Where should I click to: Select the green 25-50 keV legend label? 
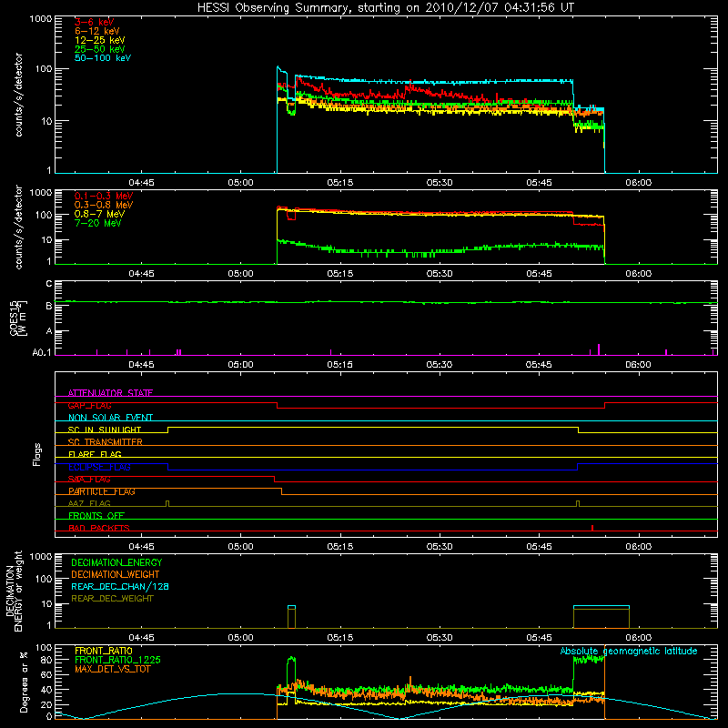[x=100, y=49]
